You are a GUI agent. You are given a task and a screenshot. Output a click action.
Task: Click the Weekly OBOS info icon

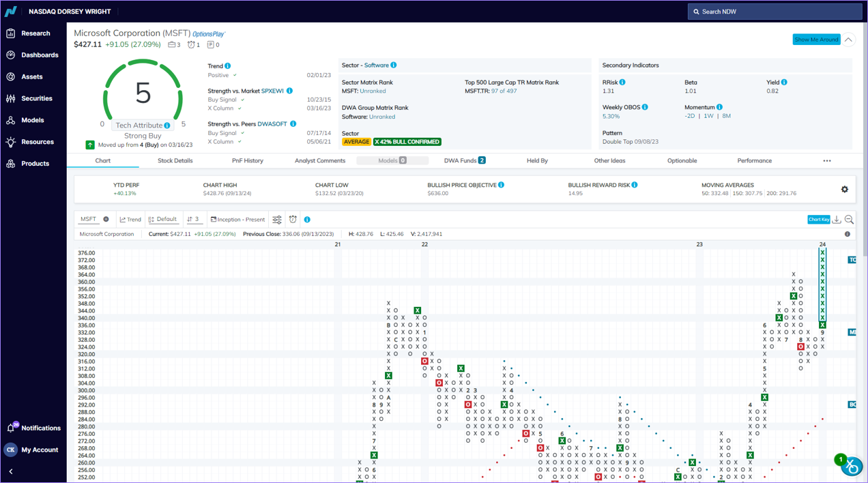[645, 107]
